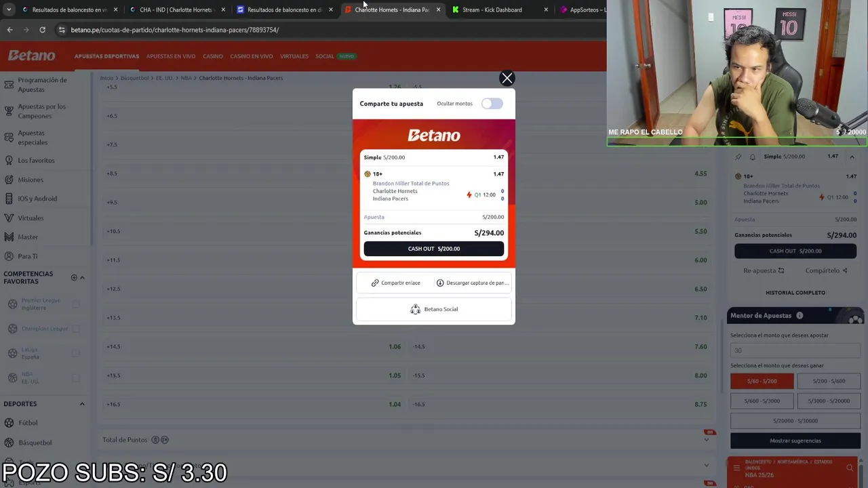Select odds 8.75 on right column

click(x=701, y=405)
